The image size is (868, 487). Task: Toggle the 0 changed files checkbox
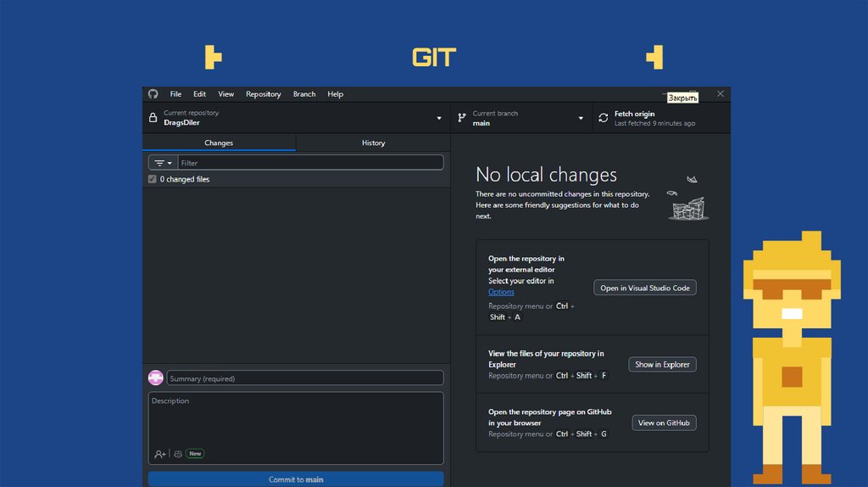coord(153,179)
